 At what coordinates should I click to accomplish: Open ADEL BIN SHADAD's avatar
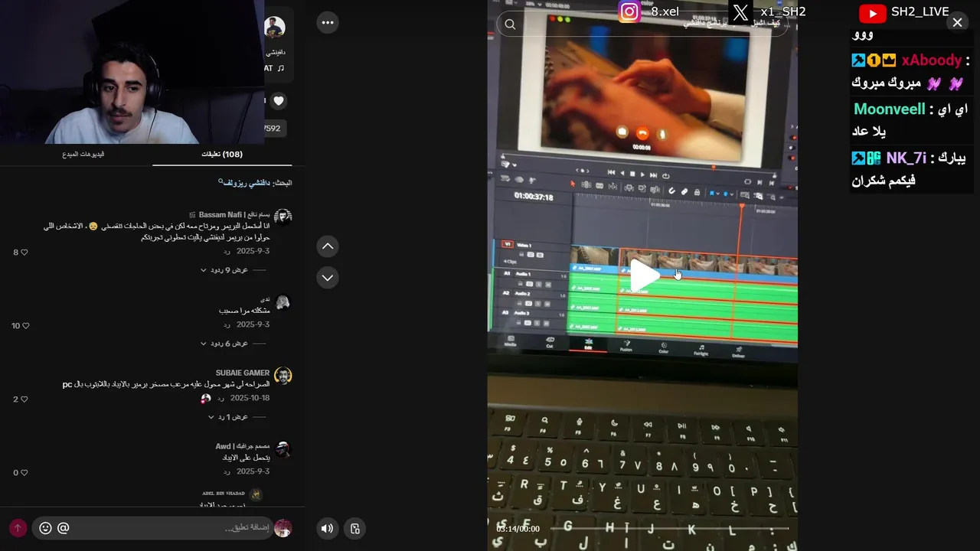tap(256, 494)
